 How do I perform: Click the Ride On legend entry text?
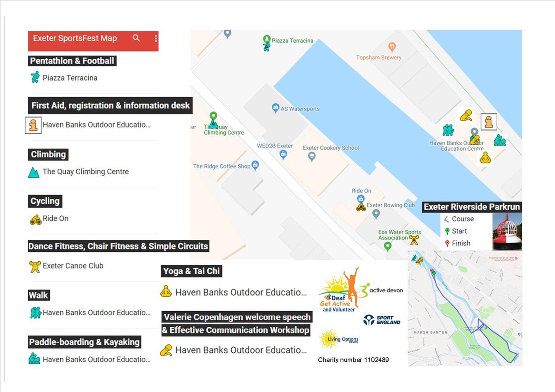click(x=55, y=218)
